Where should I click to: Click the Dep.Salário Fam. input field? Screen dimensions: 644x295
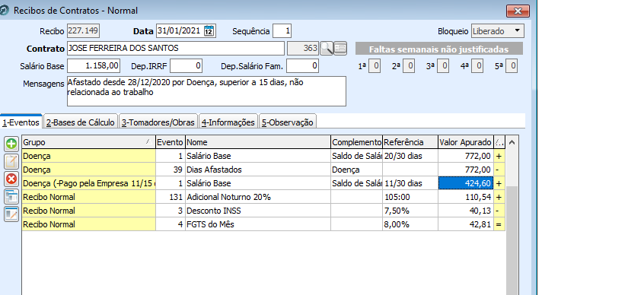pos(303,65)
